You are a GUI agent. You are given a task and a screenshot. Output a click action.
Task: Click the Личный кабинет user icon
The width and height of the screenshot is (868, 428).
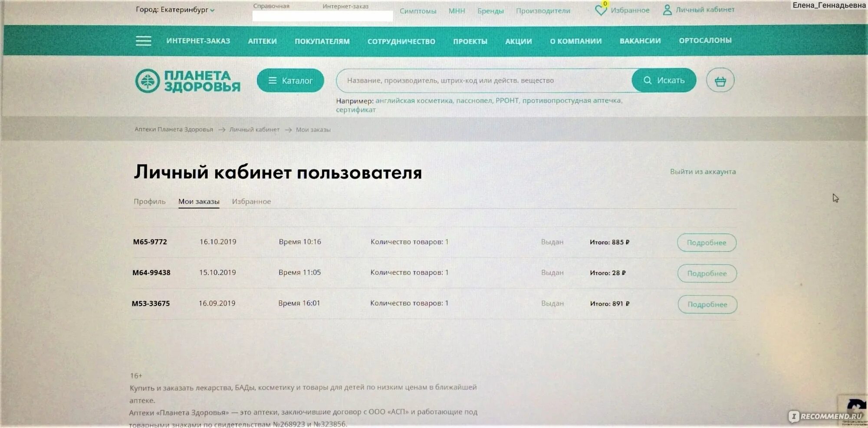click(x=667, y=10)
